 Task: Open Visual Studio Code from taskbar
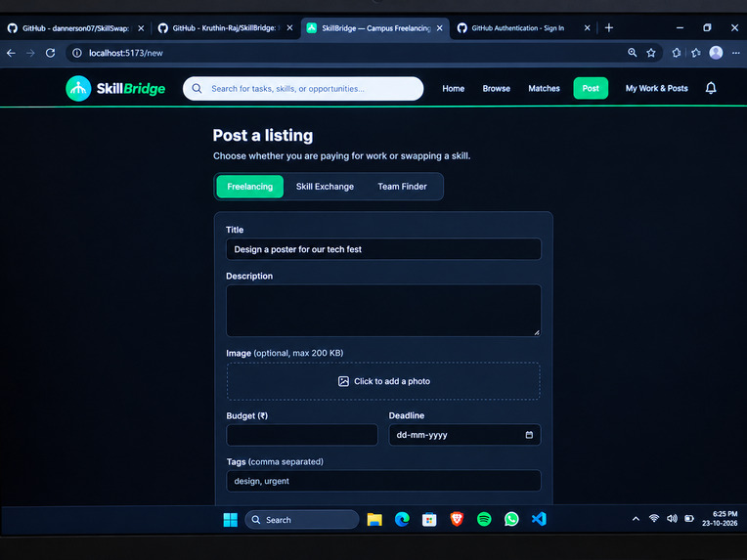pyautogui.click(x=539, y=519)
